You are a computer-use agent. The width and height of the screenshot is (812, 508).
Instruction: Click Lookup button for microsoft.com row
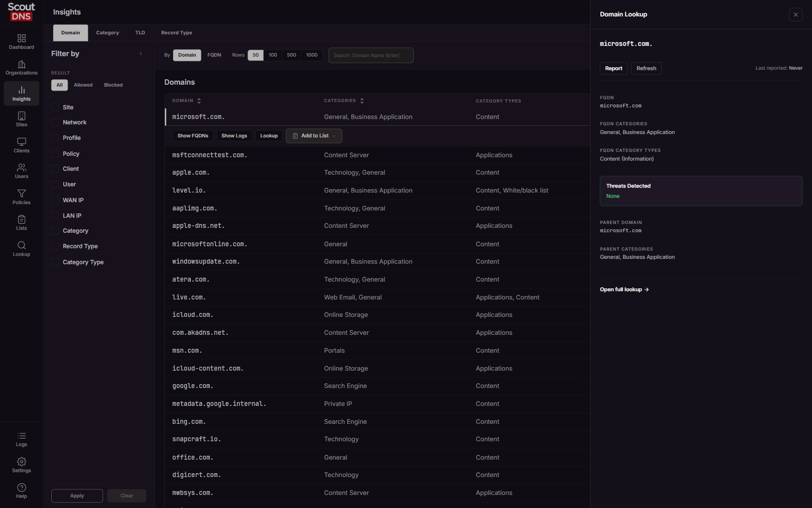(x=269, y=136)
